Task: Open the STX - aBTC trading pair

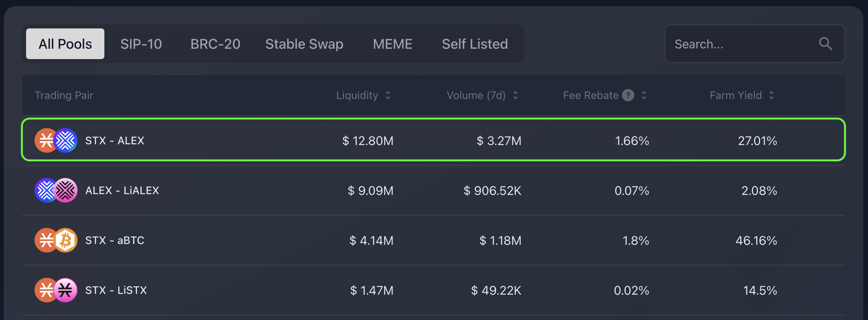Action: [x=115, y=240]
